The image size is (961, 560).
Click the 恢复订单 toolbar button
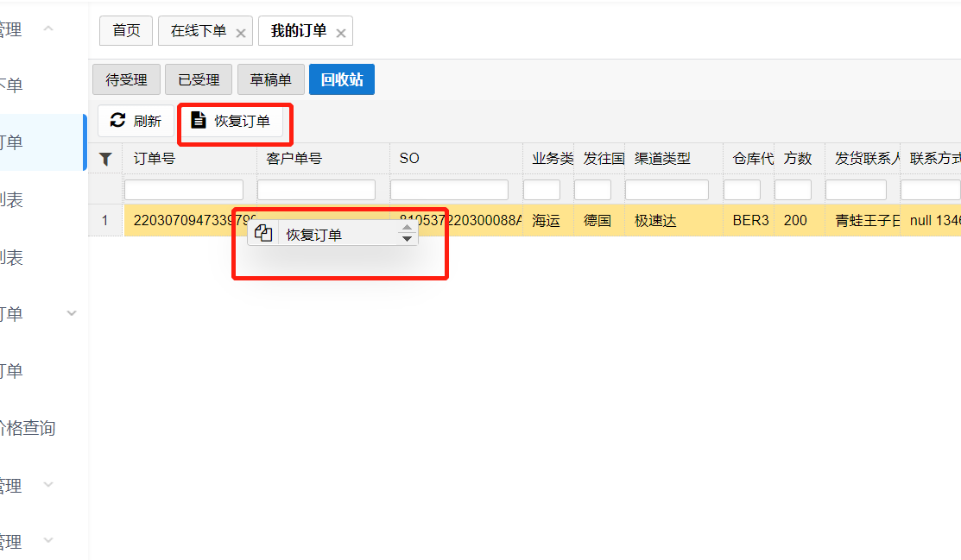pos(231,121)
